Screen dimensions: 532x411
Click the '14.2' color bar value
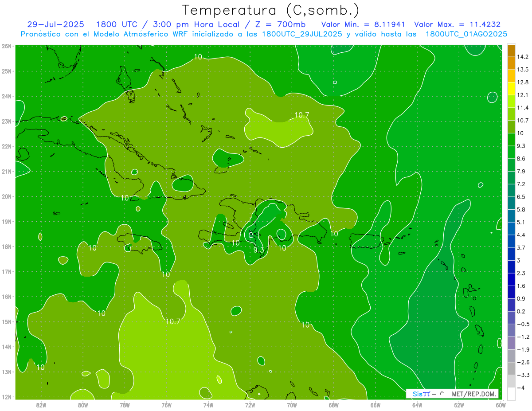point(523,57)
